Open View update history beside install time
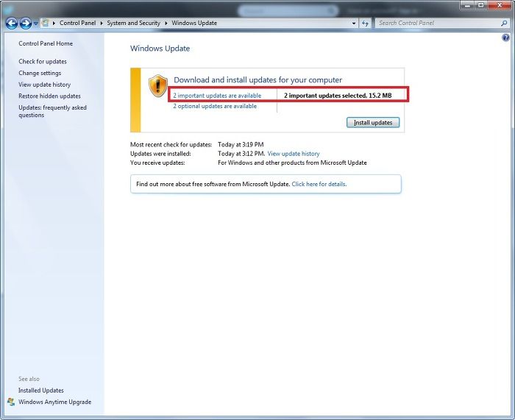 pyautogui.click(x=294, y=153)
